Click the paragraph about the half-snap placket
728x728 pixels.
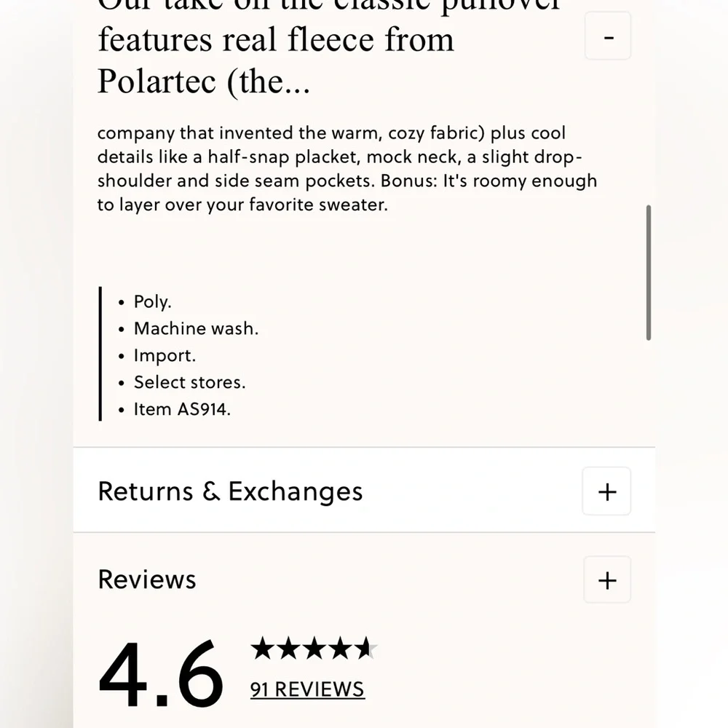click(347, 169)
